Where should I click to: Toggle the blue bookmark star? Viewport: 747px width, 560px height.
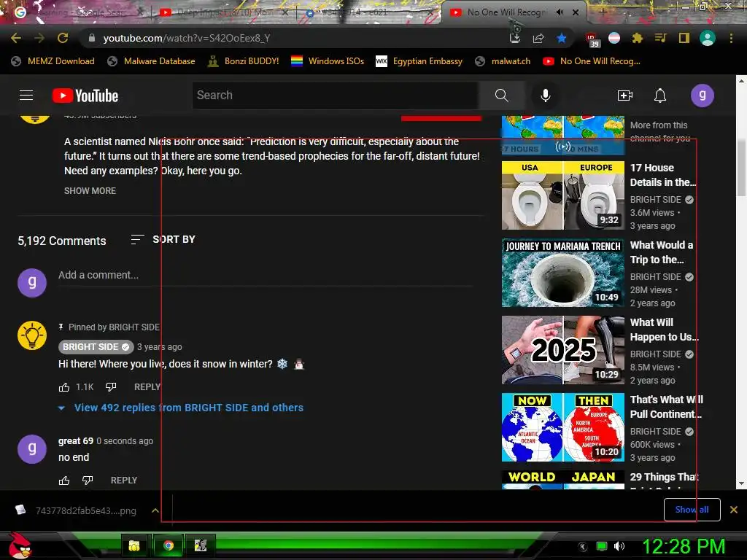pyautogui.click(x=562, y=38)
